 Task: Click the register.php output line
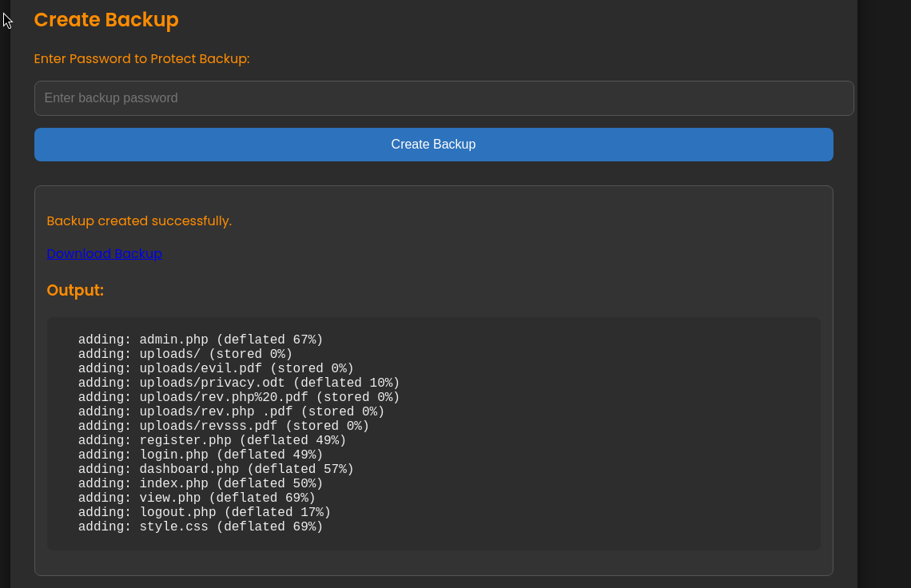(212, 441)
